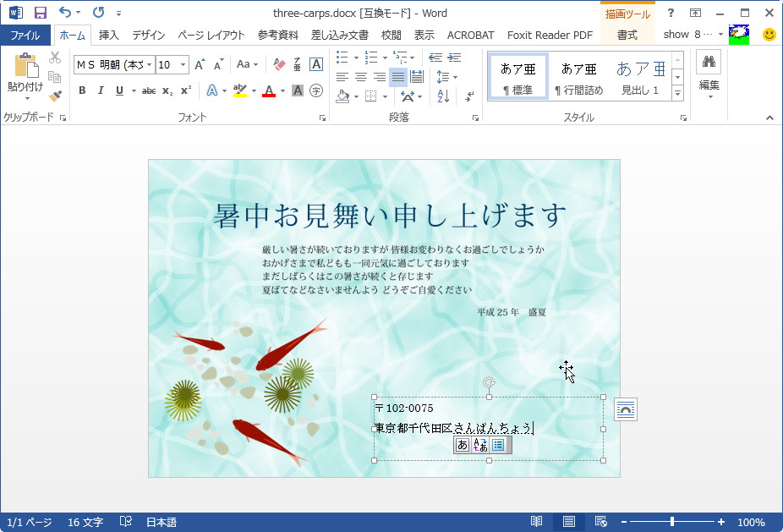
Task: Apply yellow text highlight color
Action: [x=238, y=89]
